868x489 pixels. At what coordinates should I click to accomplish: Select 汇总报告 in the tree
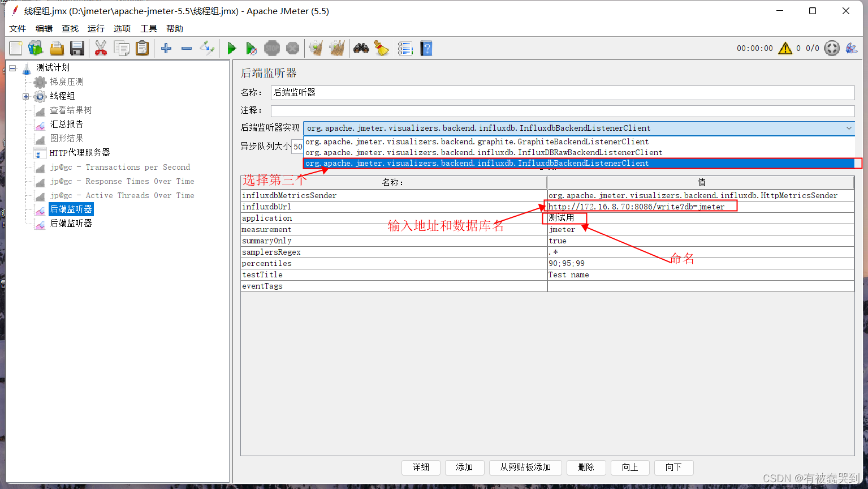click(x=66, y=125)
